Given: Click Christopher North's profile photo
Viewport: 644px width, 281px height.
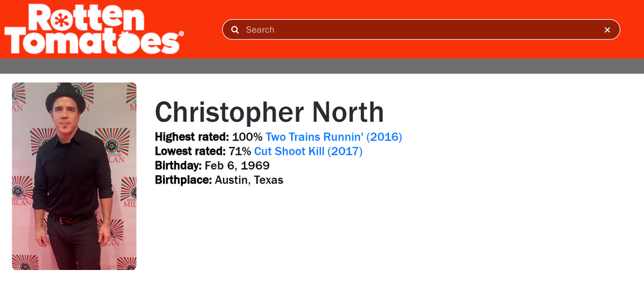Looking at the screenshot, I should 74,176.
